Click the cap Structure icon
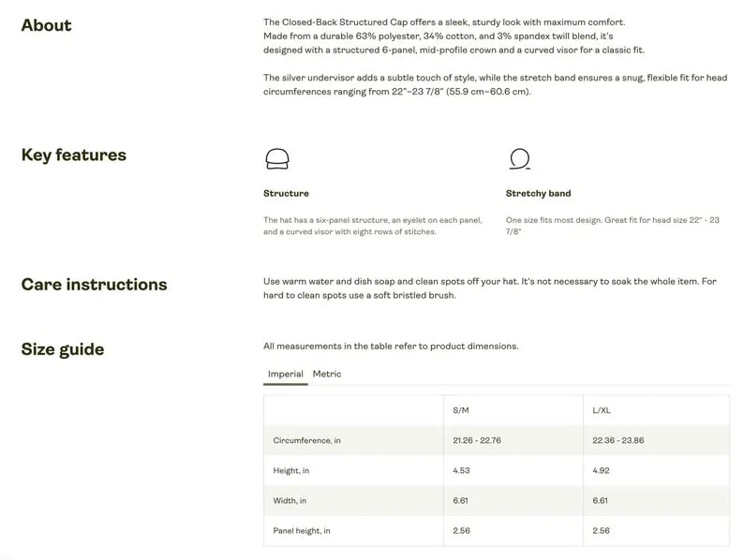 click(276, 158)
